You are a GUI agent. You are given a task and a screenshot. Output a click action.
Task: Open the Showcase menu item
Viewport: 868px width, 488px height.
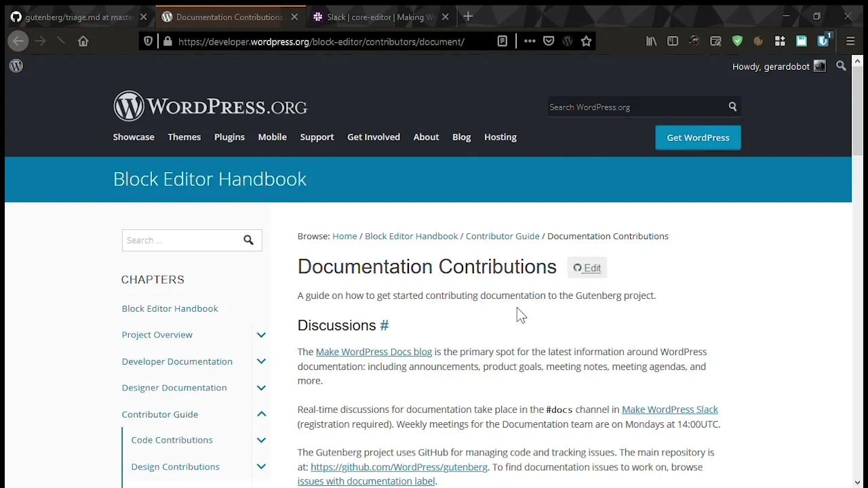coord(134,137)
